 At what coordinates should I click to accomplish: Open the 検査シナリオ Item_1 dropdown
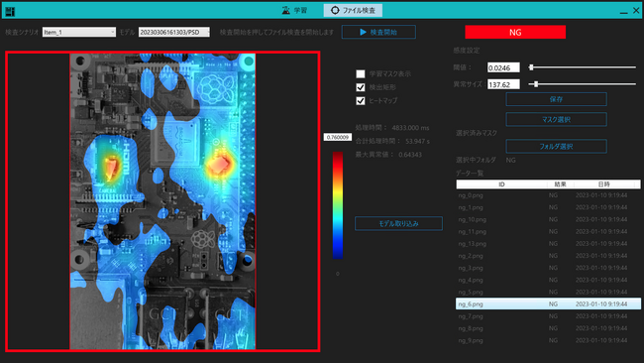pos(79,32)
